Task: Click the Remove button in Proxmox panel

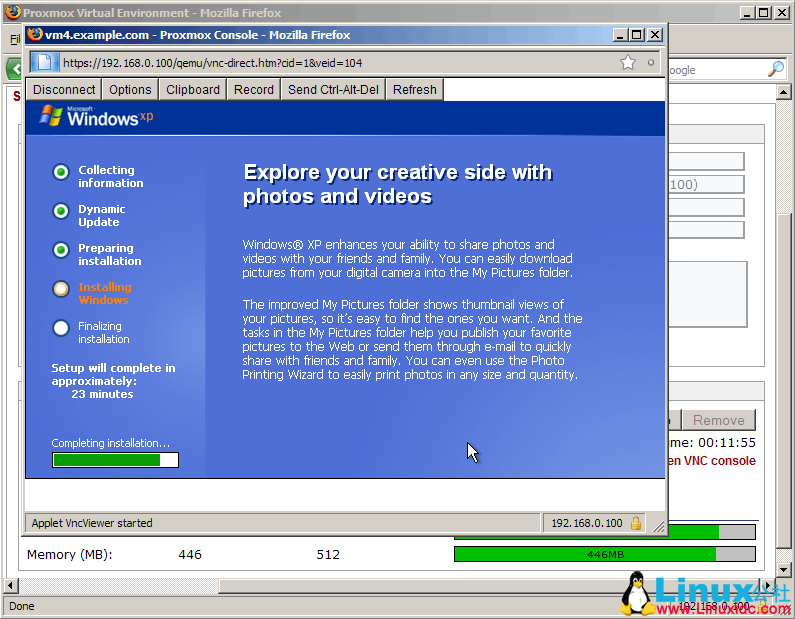Action: pyautogui.click(x=718, y=420)
